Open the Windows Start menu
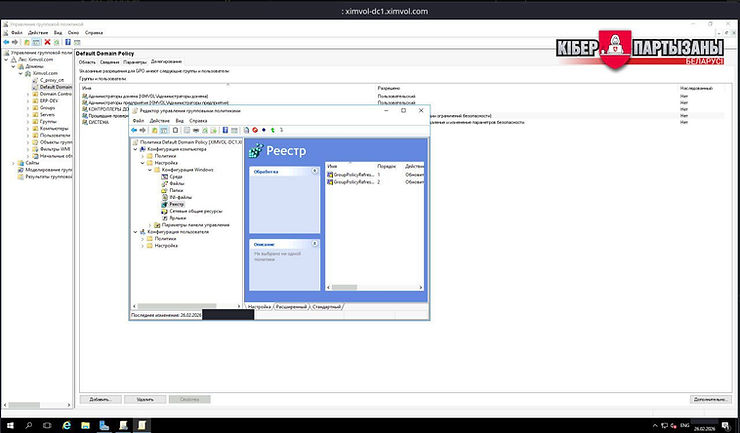The image size is (740, 433). click(x=10, y=425)
